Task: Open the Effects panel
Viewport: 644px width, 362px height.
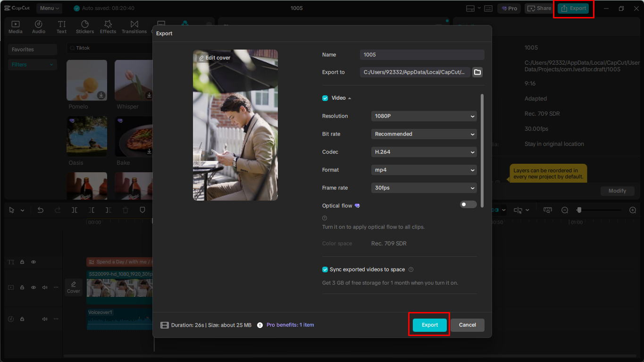Action: (x=108, y=26)
